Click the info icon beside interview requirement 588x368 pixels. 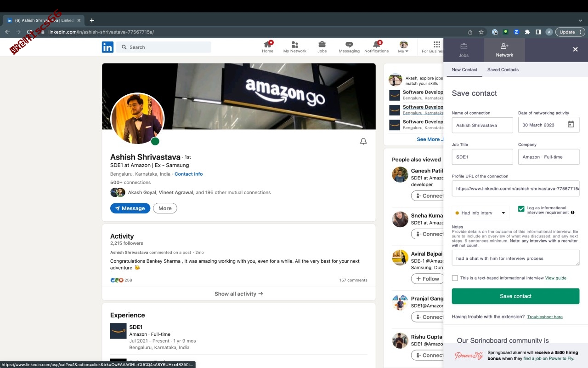(572, 213)
